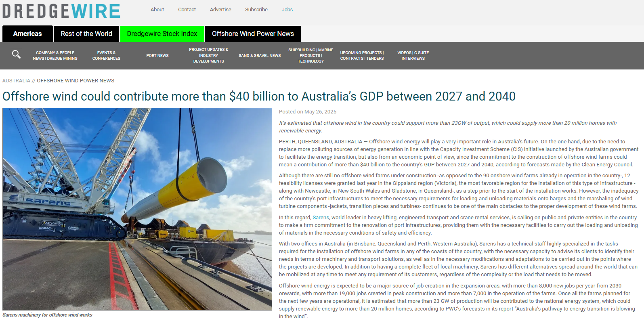
Task: Open Company & People News menu
Action: 55,56
